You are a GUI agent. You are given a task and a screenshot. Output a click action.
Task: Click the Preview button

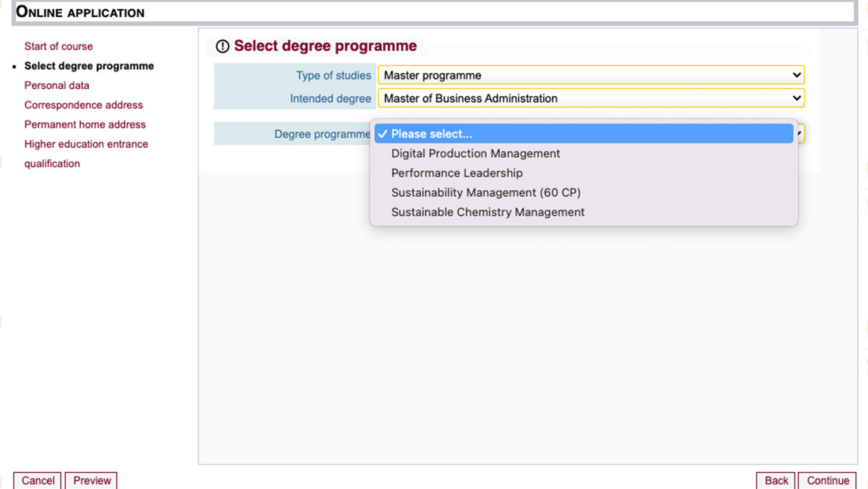[92, 480]
